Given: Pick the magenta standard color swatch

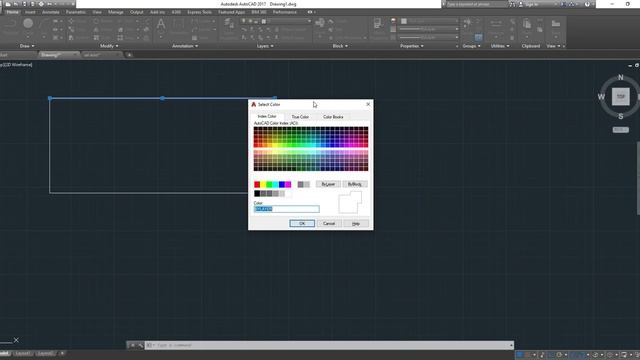Looking at the screenshot, I should click(x=288, y=184).
